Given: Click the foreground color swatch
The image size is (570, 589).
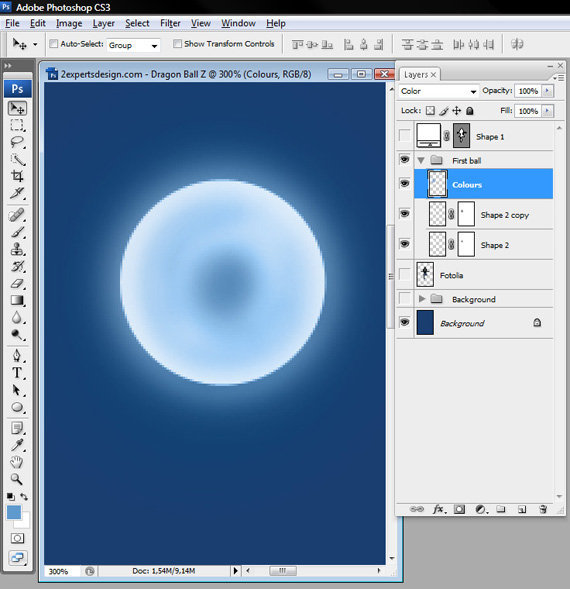Looking at the screenshot, I should pos(14,512).
